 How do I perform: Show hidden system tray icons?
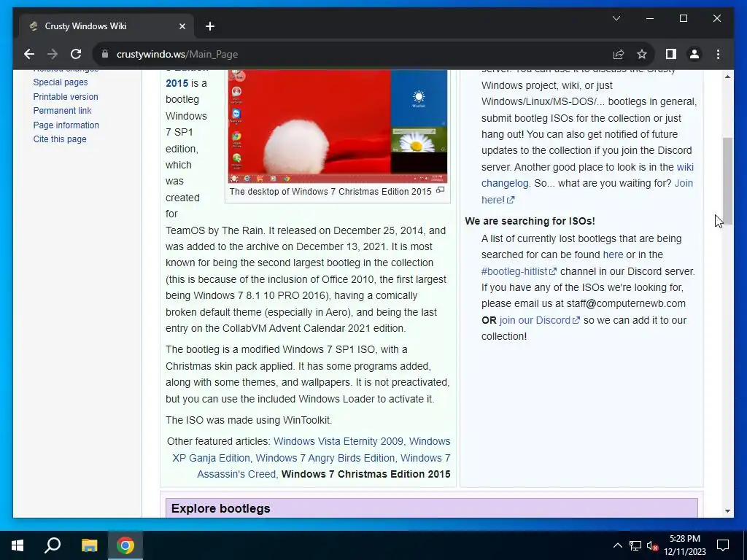(617, 545)
